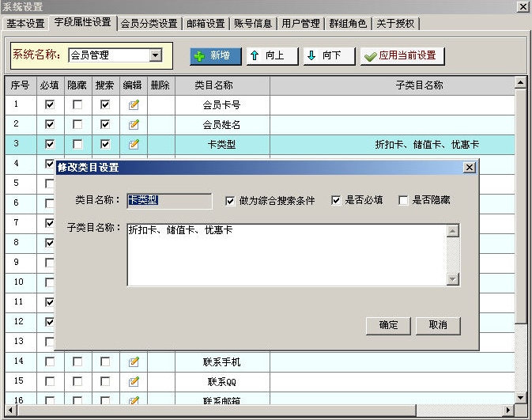Open the 群组角色 tab

[348, 24]
